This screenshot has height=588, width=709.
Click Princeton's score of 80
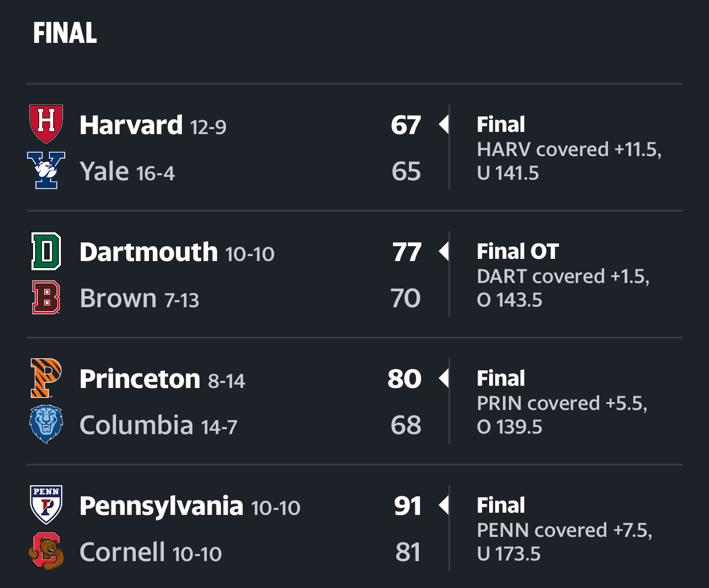[405, 379]
